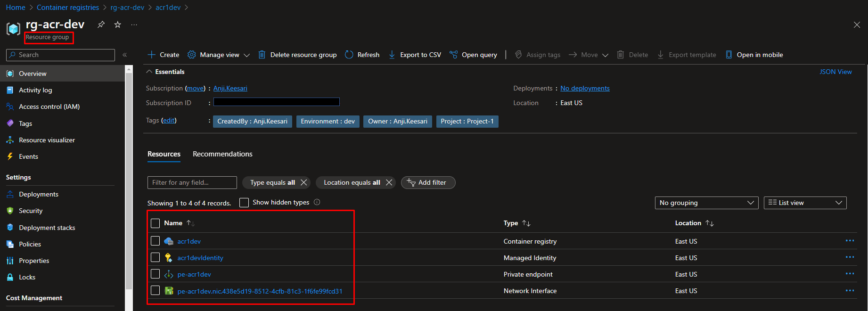Click the Tags sidebar icon
This screenshot has height=311, width=868.
pos(10,123)
